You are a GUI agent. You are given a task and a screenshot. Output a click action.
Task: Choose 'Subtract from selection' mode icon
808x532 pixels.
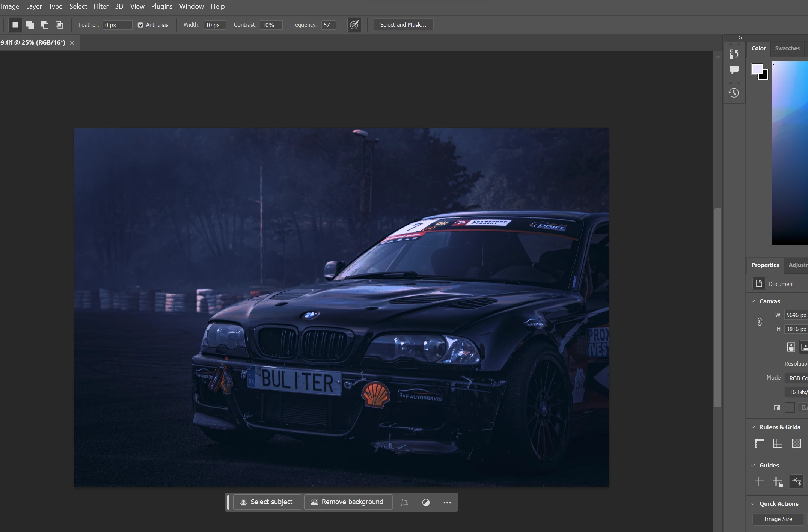[x=45, y=25]
